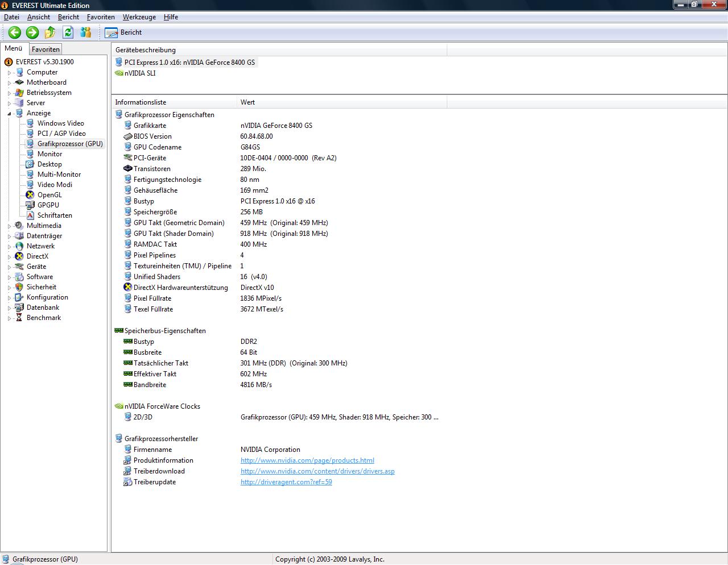Open the Favoriten menu in menu bar
This screenshot has height=565, width=728.
point(101,17)
